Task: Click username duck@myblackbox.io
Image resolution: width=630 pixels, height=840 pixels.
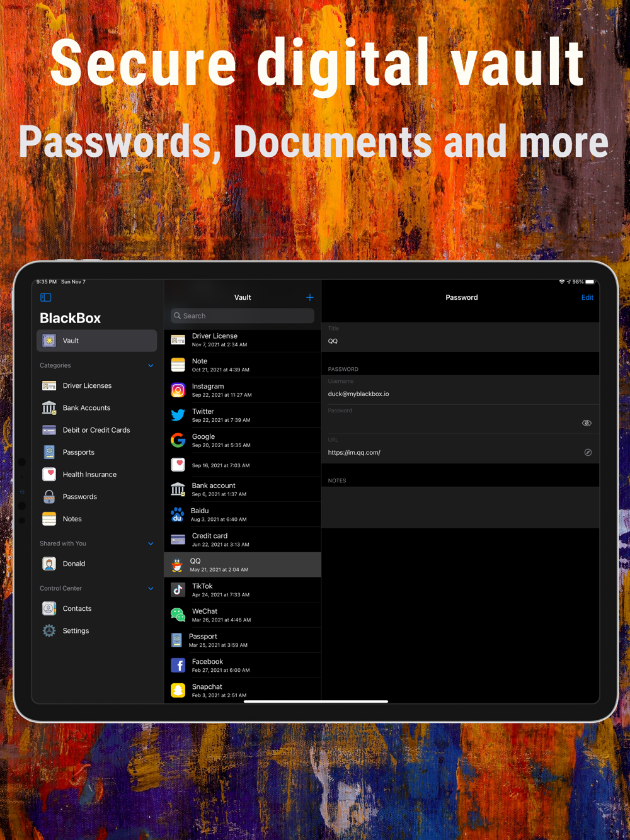Action: tap(358, 394)
